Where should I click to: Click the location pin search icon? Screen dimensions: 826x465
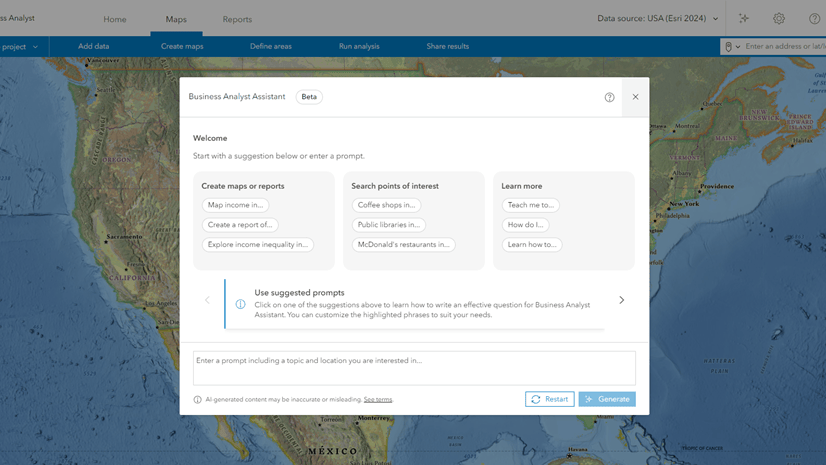pos(728,46)
